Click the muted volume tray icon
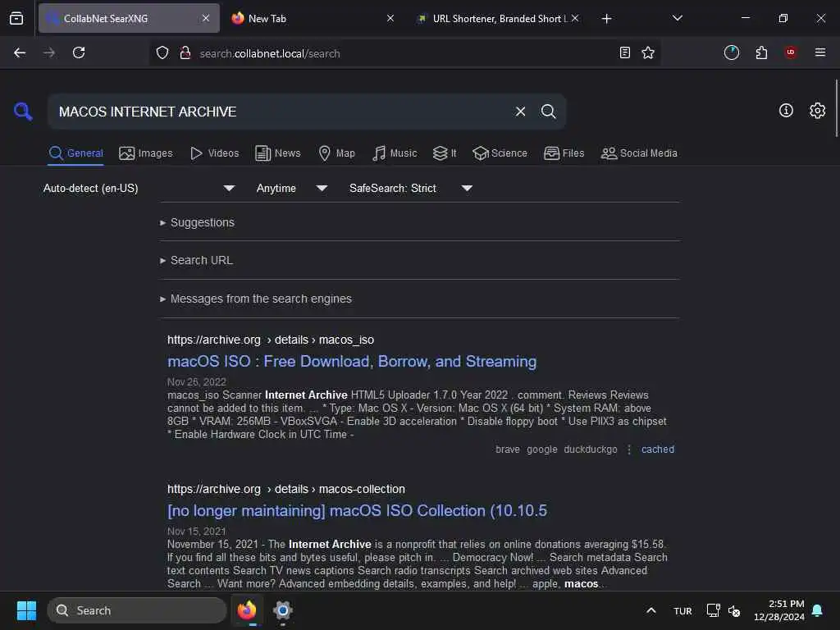The height and width of the screenshot is (630, 840). click(x=734, y=610)
